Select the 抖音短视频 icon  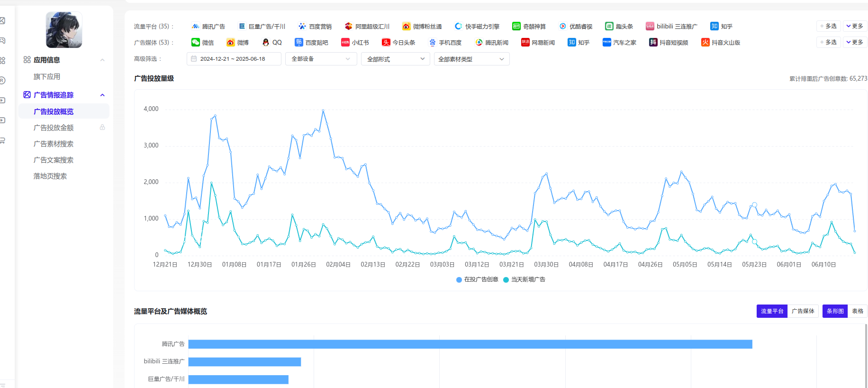[x=653, y=43]
